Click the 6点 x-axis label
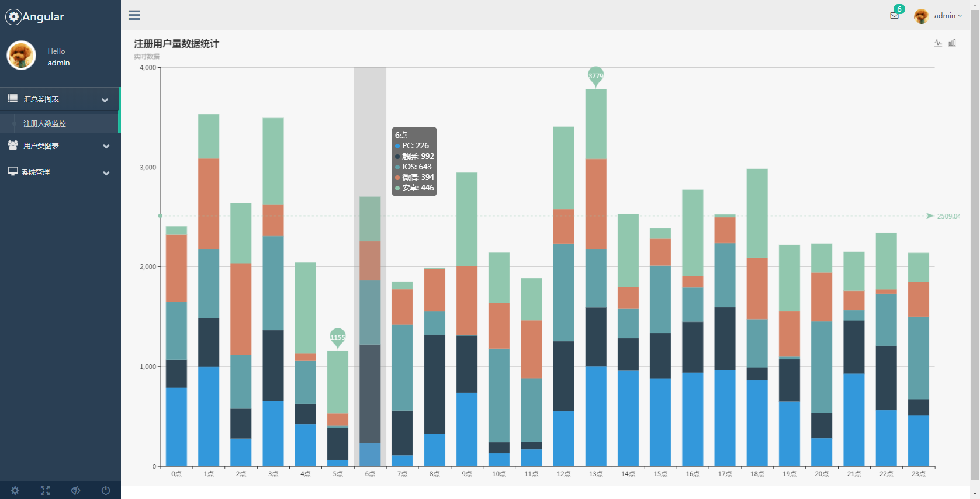 point(370,474)
